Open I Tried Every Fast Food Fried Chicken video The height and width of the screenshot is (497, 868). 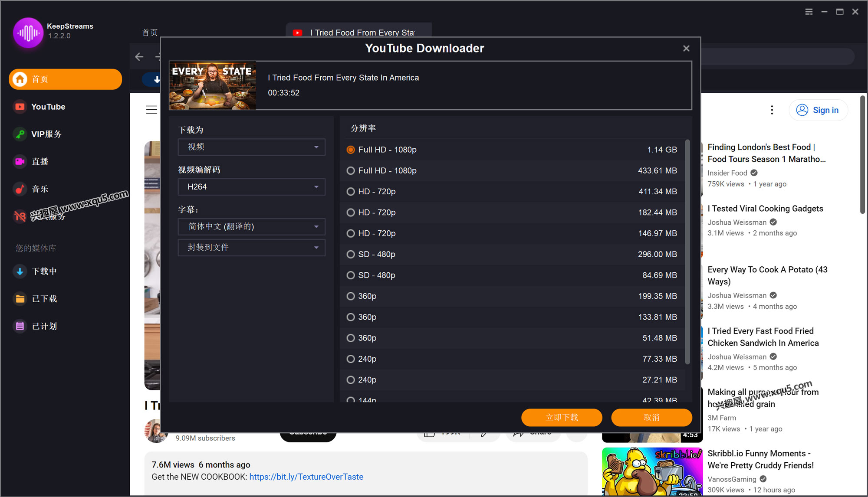(763, 337)
